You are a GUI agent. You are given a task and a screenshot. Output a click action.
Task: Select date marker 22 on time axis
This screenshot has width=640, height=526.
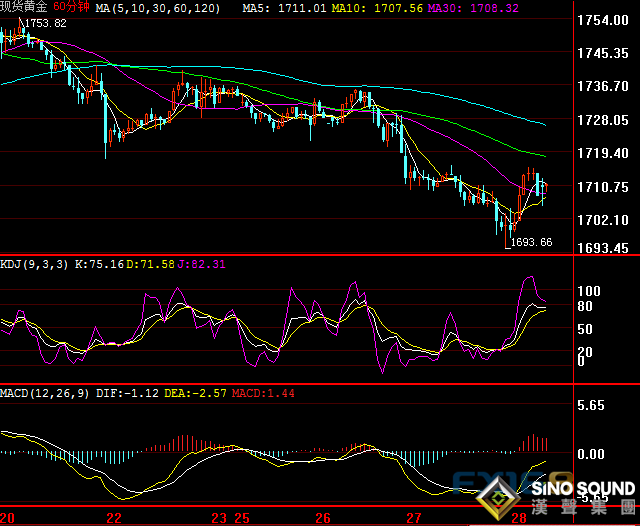click(x=114, y=518)
